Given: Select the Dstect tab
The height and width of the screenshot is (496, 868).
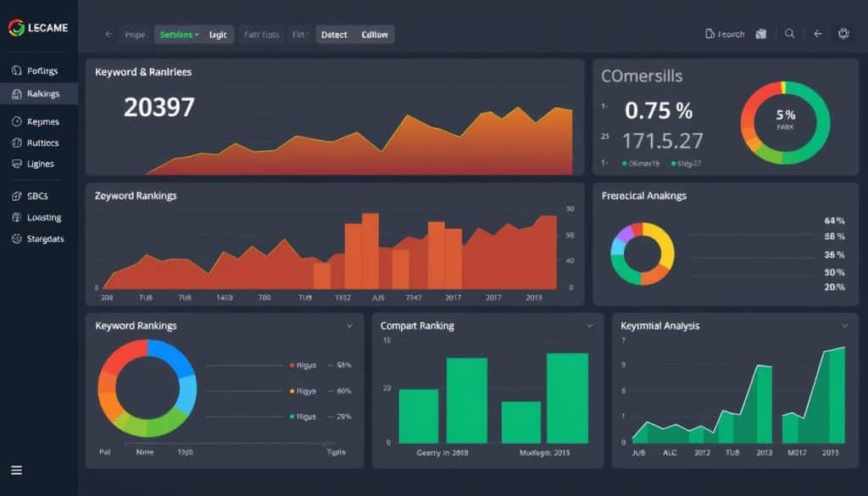Looking at the screenshot, I should tap(334, 34).
